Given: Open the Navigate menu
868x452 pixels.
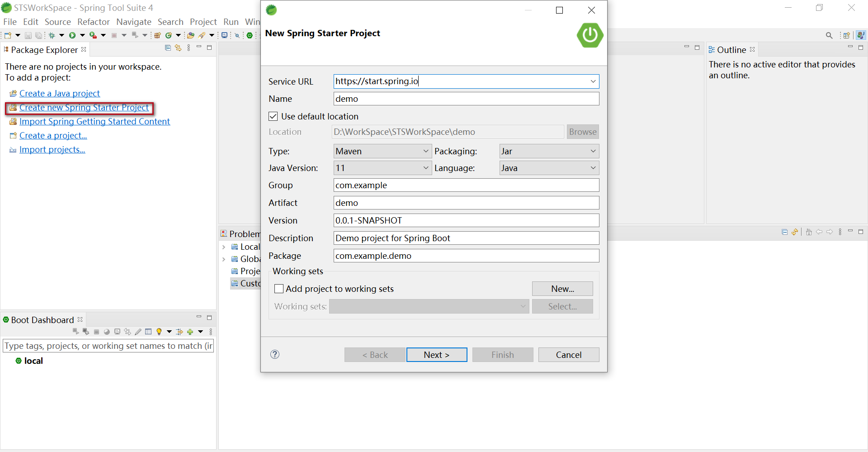Looking at the screenshot, I should 133,22.
